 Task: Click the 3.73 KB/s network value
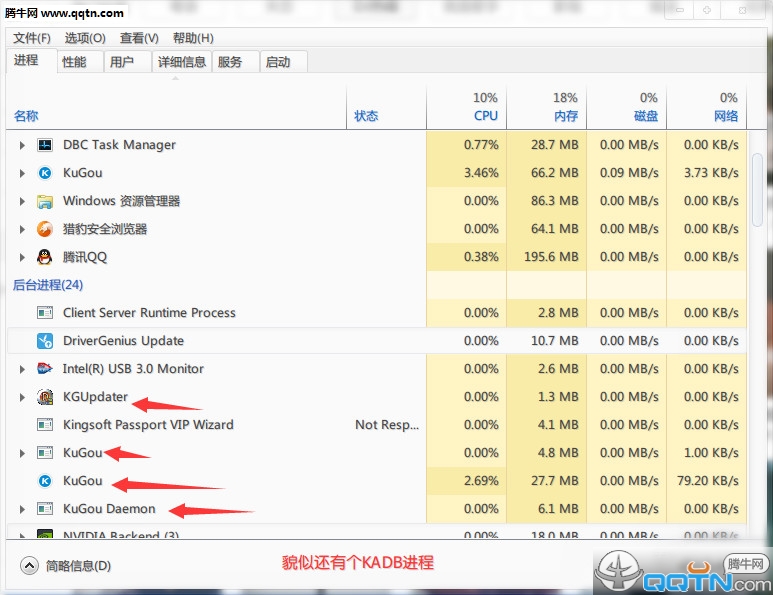(x=711, y=173)
